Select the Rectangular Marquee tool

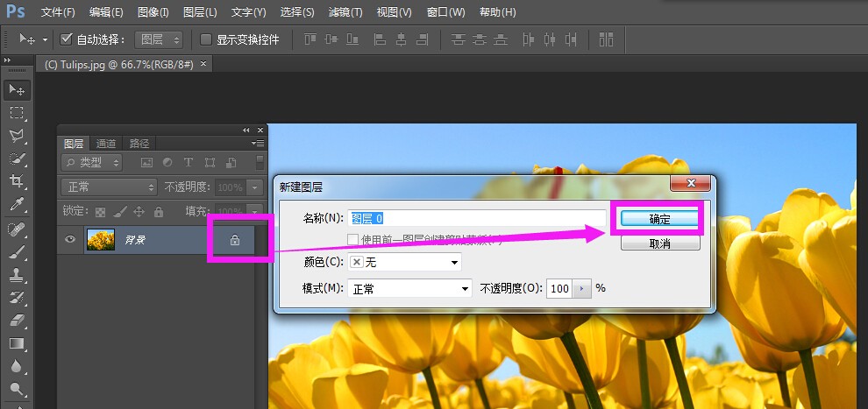[x=17, y=113]
